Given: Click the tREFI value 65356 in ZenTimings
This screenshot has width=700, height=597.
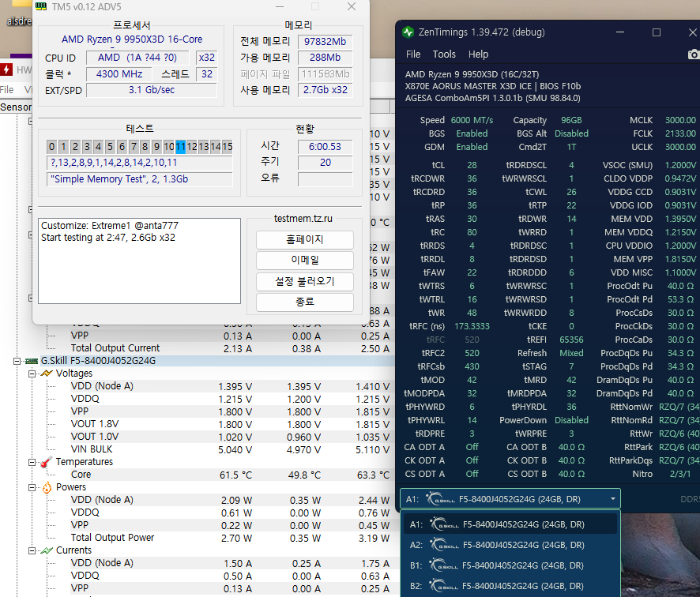Looking at the screenshot, I should pos(571,340).
